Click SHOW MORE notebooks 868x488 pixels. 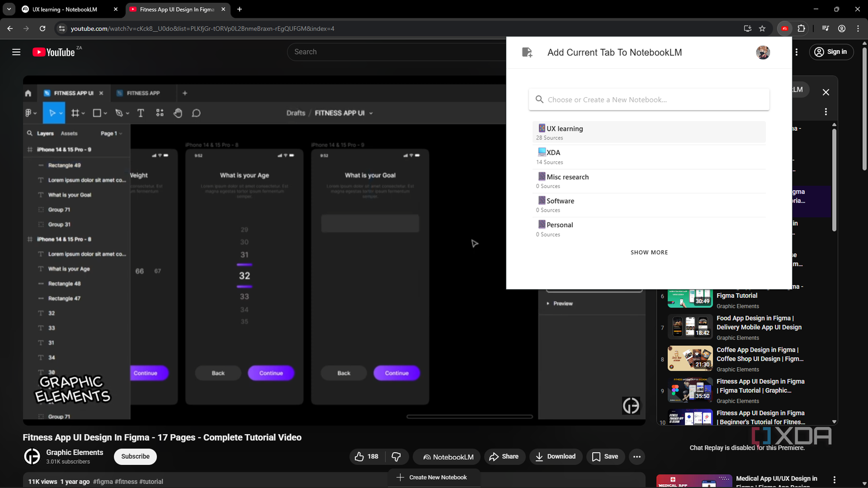click(649, 253)
